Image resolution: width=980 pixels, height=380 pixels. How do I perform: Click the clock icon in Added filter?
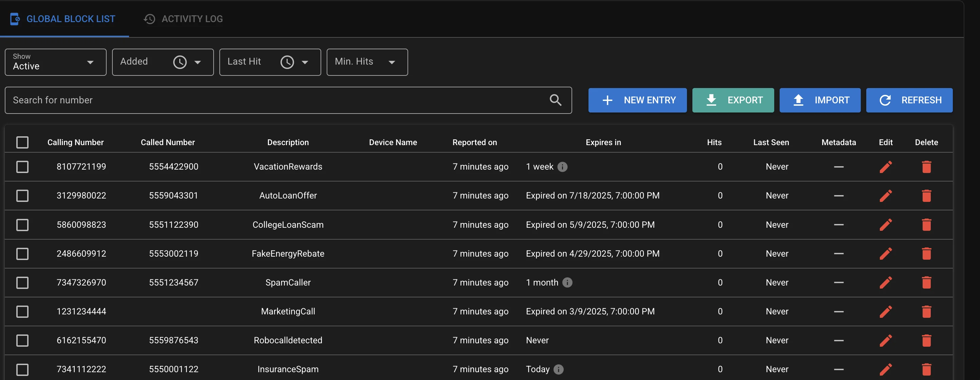click(180, 62)
